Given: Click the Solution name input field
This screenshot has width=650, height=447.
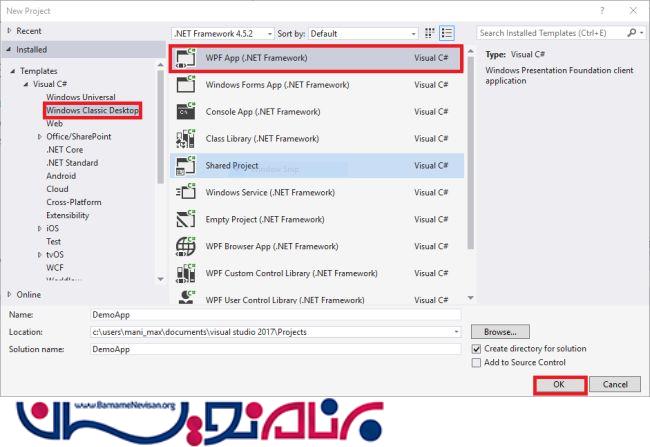Looking at the screenshot, I should (x=275, y=349).
